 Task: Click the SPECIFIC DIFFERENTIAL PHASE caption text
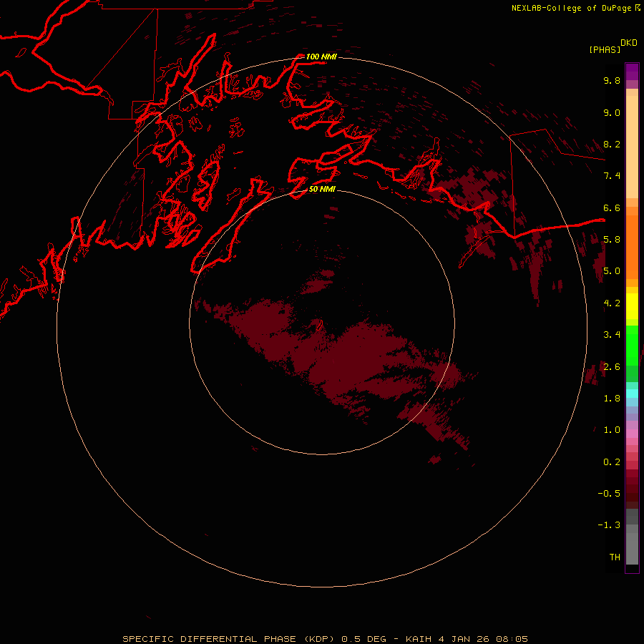point(209,639)
